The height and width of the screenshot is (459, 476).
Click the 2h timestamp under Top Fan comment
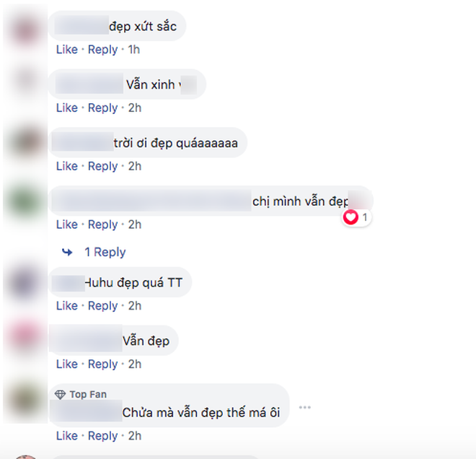135,436
